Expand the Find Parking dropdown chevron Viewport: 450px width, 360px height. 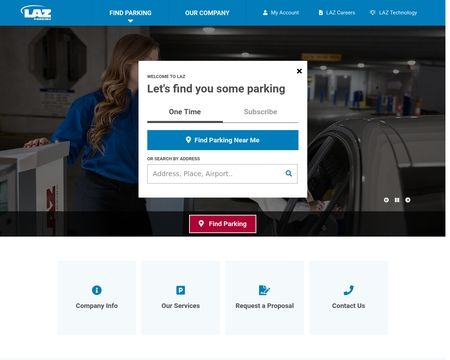[130, 21]
